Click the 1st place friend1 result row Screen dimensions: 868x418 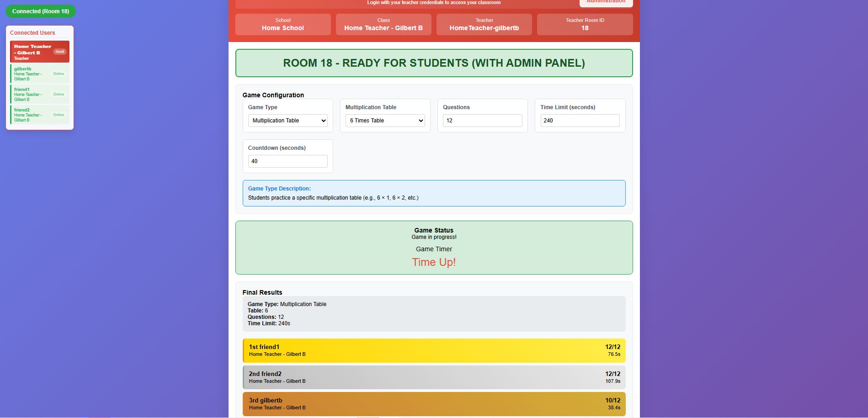(434, 350)
